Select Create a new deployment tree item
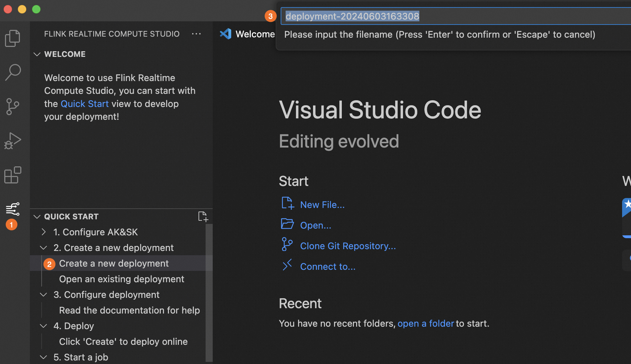This screenshot has width=631, height=364. click(118, 263)
